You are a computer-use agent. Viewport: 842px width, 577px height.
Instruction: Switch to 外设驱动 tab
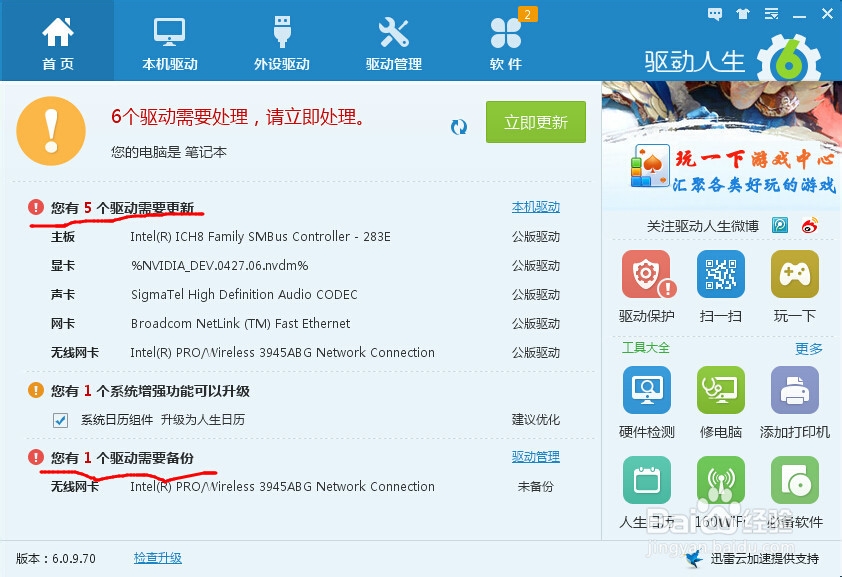point(282,43)
